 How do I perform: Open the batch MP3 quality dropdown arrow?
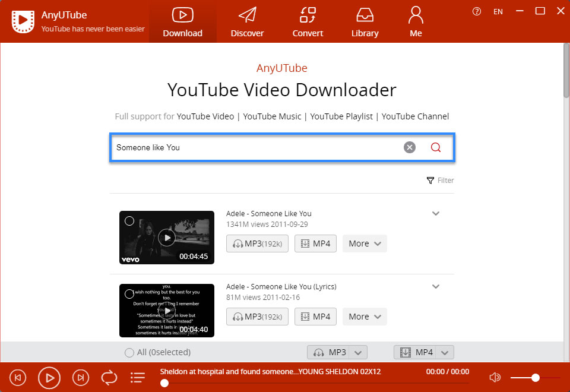(x=358, y=352)
